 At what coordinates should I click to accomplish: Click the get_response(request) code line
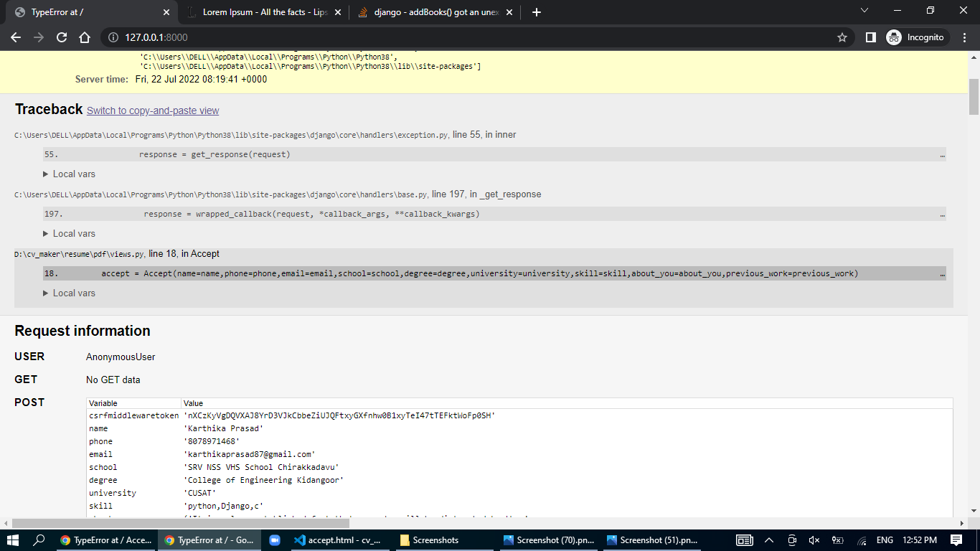pyautogui.click(x=494, y=154)
